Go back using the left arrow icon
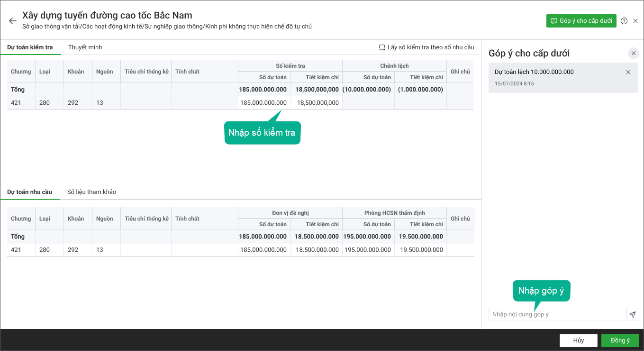Screen dimensions: 644x351 point(13,21)
